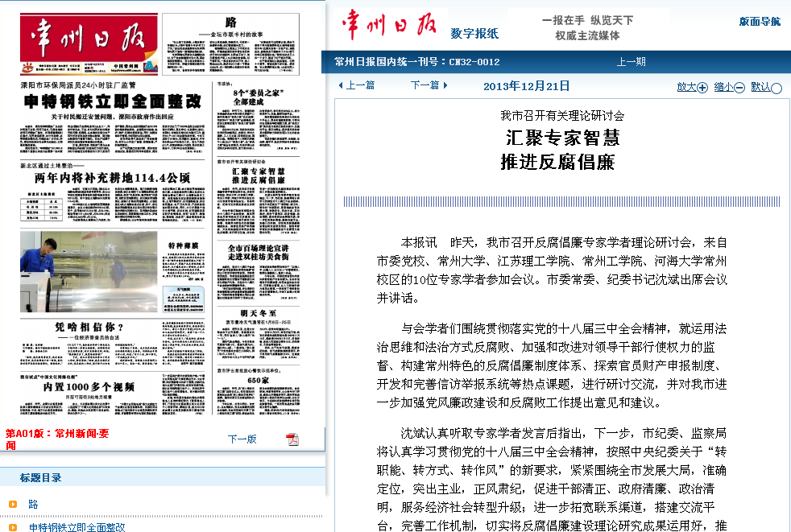The width and height of the screenshot is (791, 532).
Task: Open 申特钢铁立即全面整改 article link in list
Action: pyautogui.click(x=77, y=527)
